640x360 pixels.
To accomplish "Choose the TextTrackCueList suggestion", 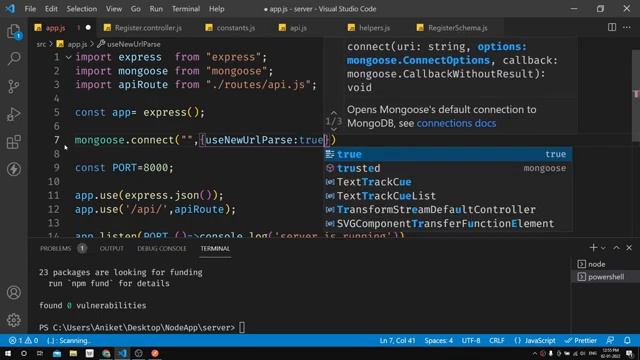I will (x=448, y=196).
